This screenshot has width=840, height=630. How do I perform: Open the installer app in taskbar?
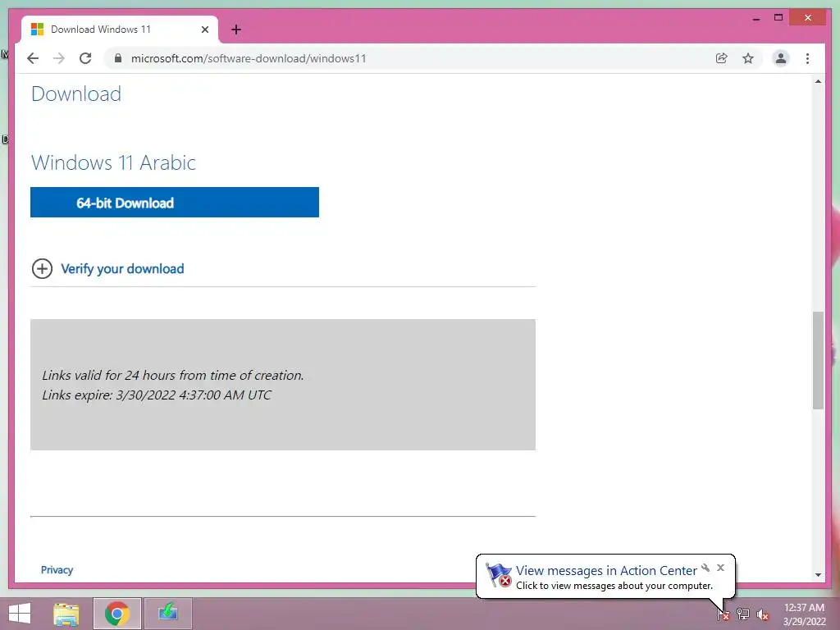point(168,613)
